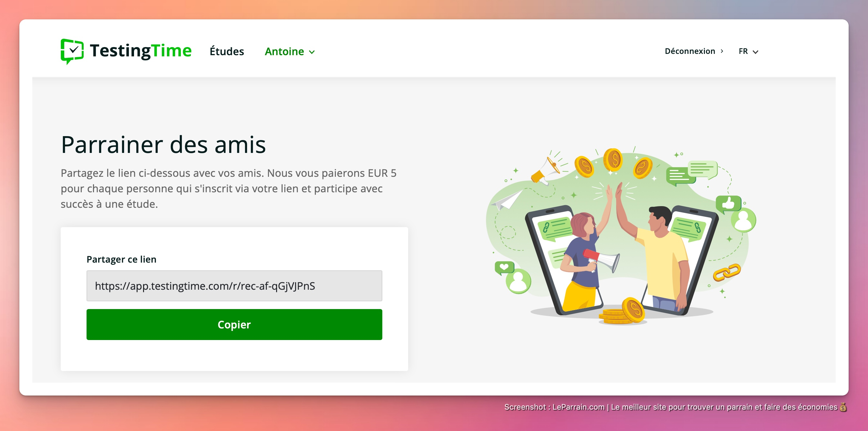Image resolution: width=868 pixels, height=431 pixels.
Task: Click the Partager ce lien label
Action: coord(121,259)
